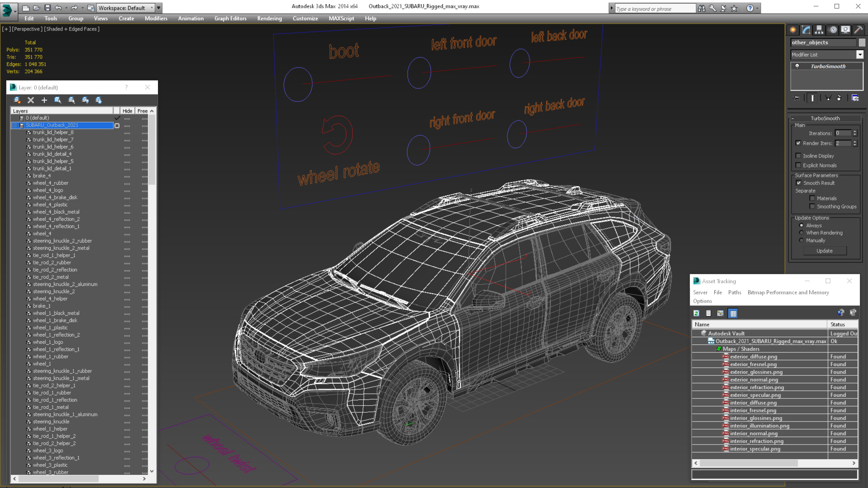
Task: Click the binoculars search icon
Action: [702, 8]
